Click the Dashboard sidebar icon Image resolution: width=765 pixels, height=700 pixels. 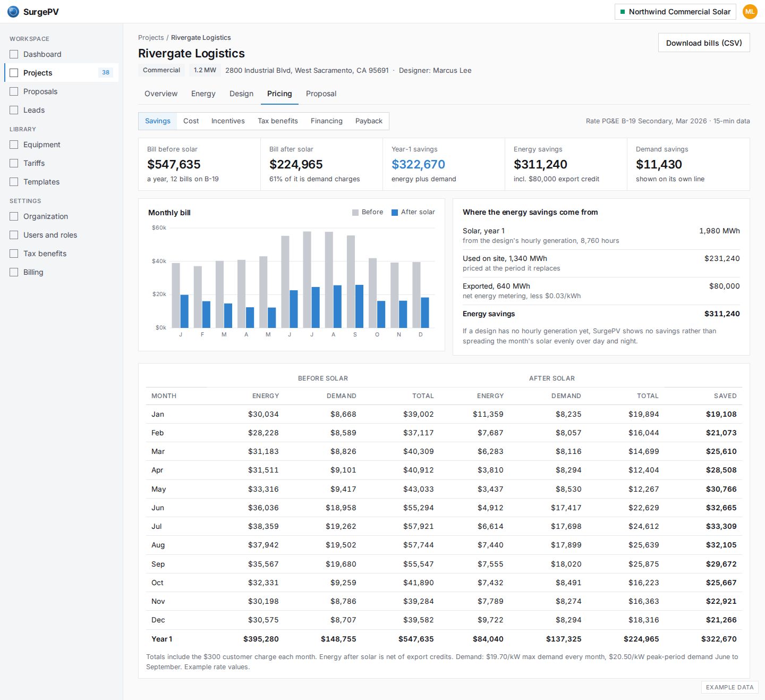(x=14, y=54)
